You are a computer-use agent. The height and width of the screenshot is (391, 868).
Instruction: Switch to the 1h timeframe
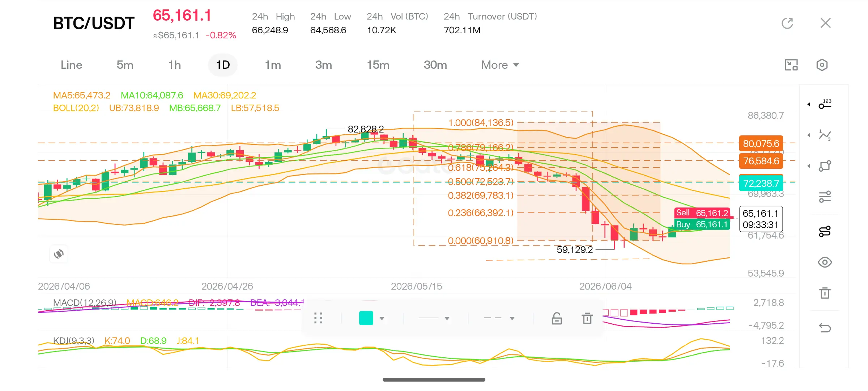click(175, 65)
